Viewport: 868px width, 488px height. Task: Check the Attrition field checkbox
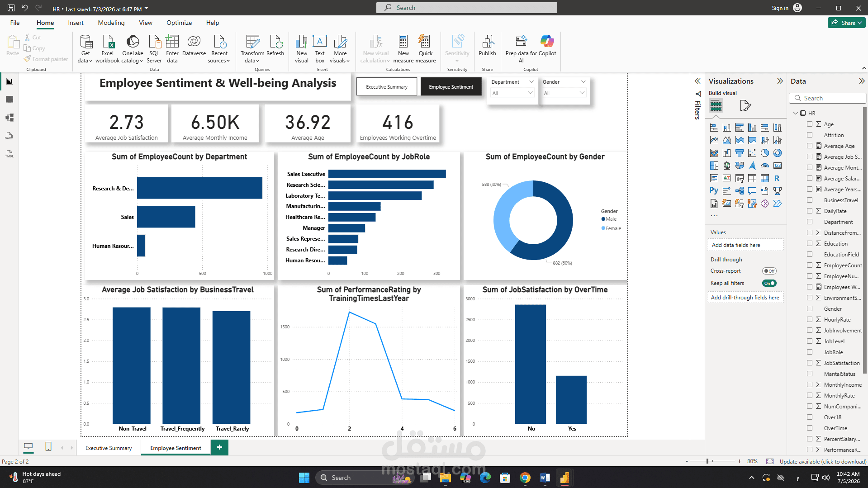(x=810, y=135)
